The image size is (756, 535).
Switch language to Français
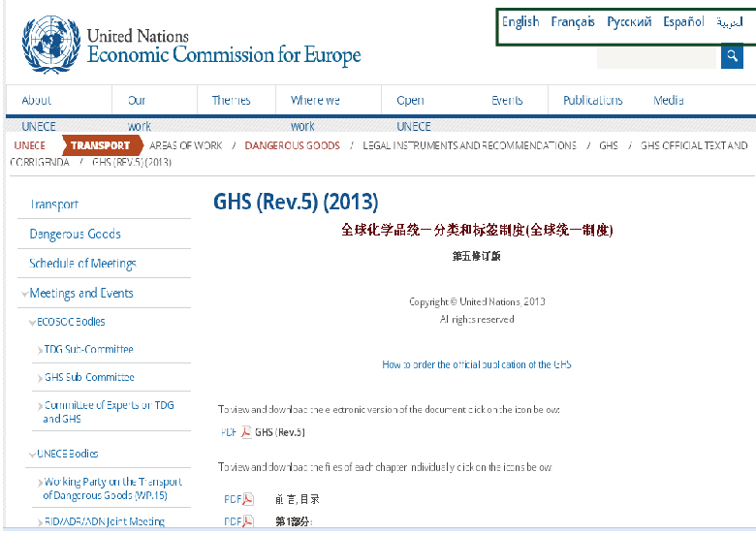click(572, 22)
